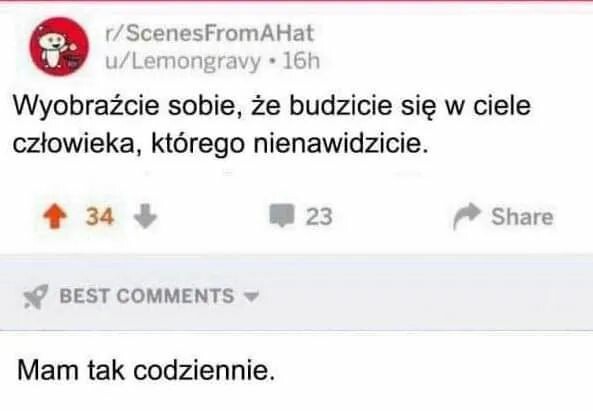Screen dimensions: 593x411
Task: Select the Share text button
Action: [522, 217]
